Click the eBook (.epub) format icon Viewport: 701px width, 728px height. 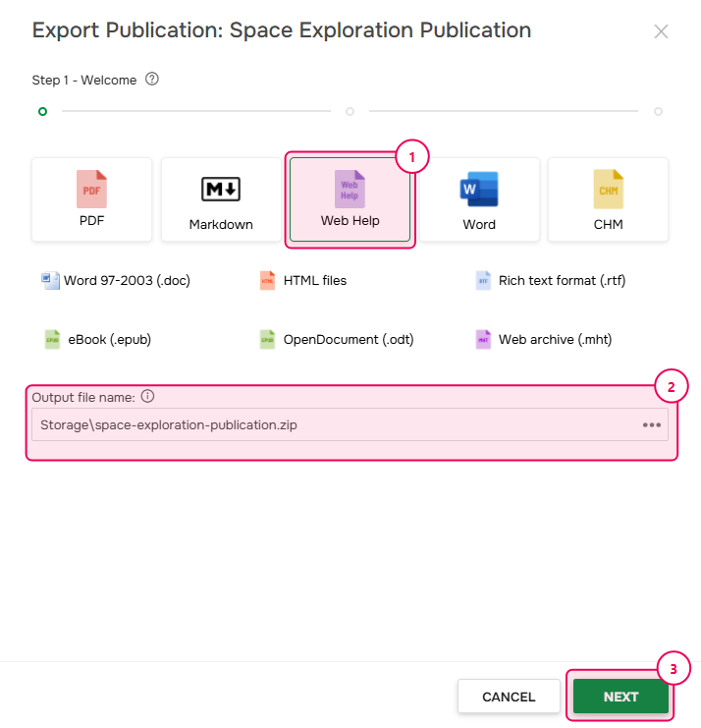point(52,339)
